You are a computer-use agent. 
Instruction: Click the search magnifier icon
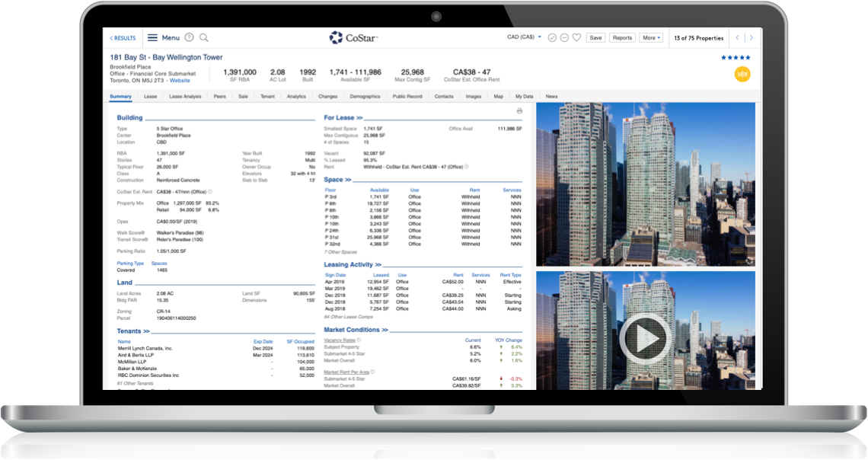click(204, 37)
